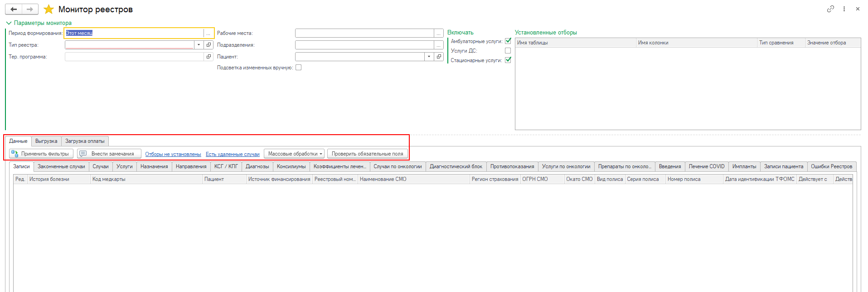Open ellipsis picker for Период формирования
Viewport: 868px width, 292px height.
(209, 33)
